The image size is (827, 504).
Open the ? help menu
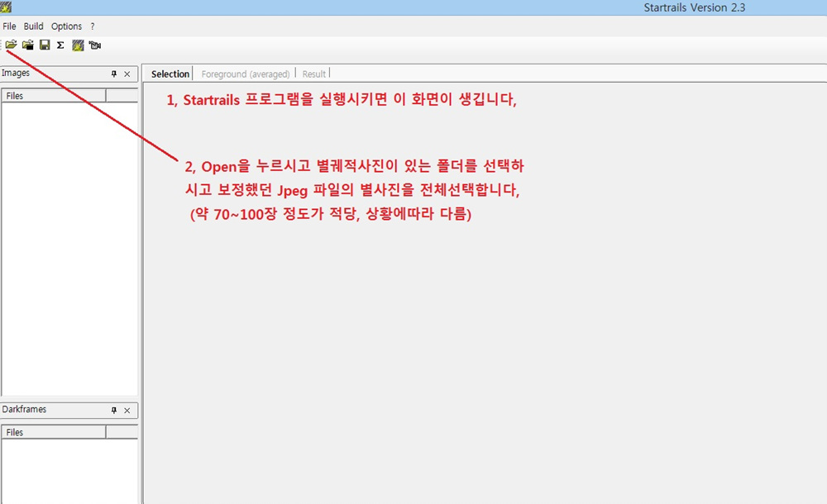tap(93, 26)
